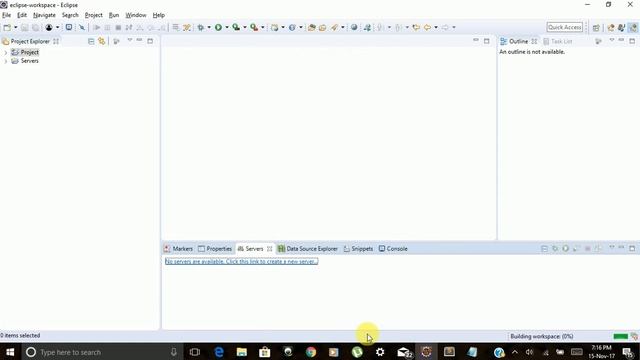640x360 pixels.
Task: Select the Project item in explorer
Action: [x=25, y=52]
